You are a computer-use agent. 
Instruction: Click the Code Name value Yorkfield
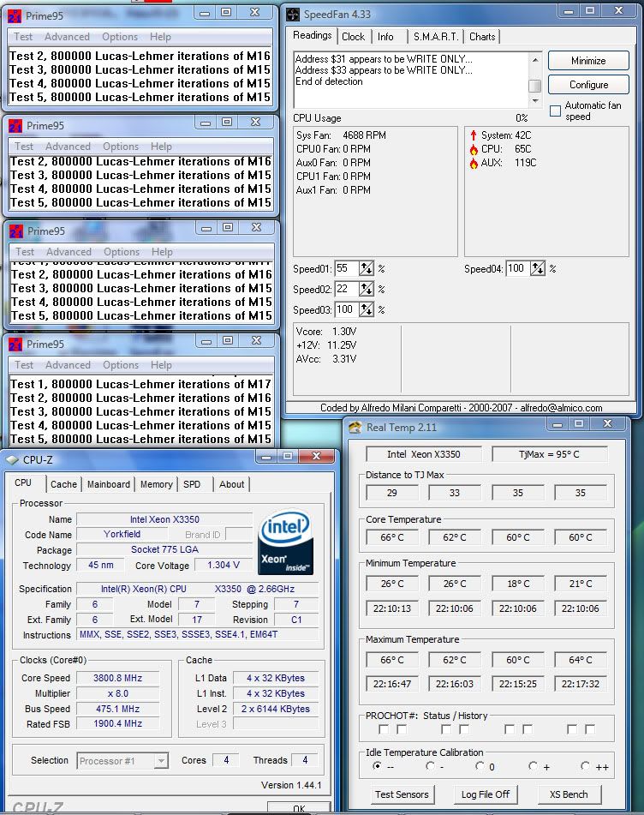[x=122, y=534]
